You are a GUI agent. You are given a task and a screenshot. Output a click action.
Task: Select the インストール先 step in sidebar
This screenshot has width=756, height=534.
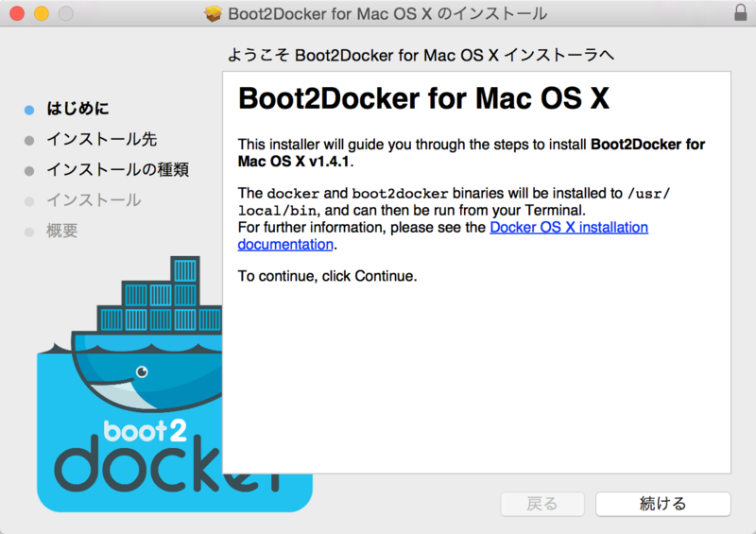pyautogui.click(x=102, y=140)
